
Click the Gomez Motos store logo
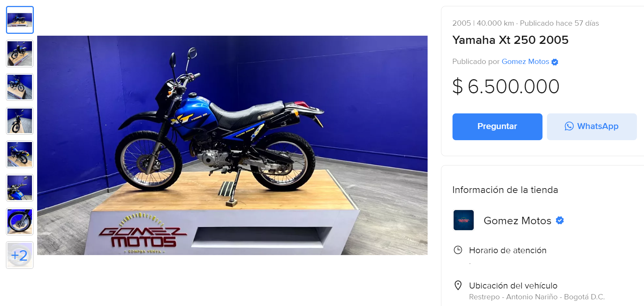464,220
